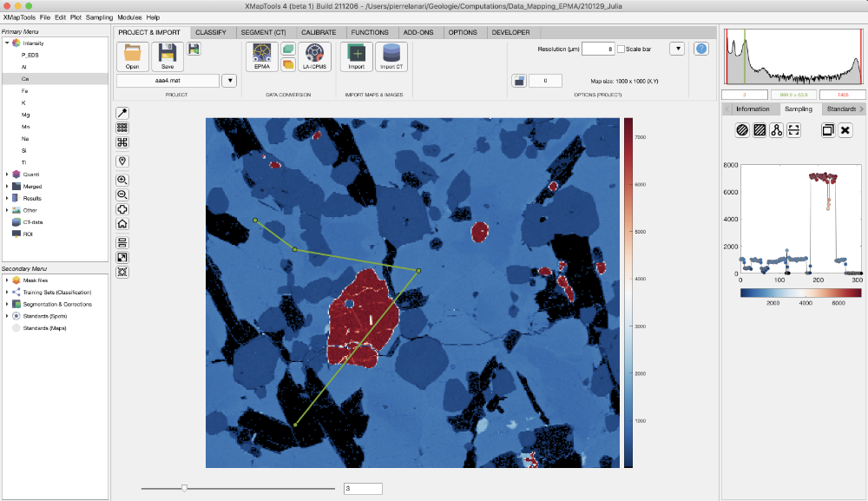This screenshot has width=868, height=501.
Task: Expand the Standards (Spots) node
Action: click(x=7, y=316)
